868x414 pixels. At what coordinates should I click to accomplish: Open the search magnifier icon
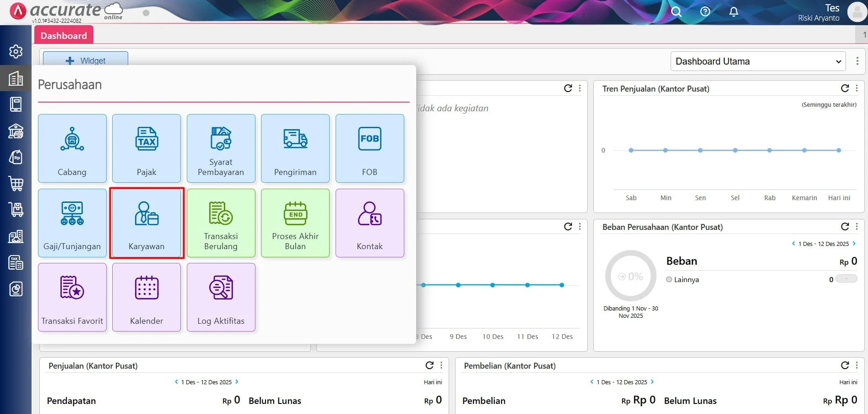point(676,12)
